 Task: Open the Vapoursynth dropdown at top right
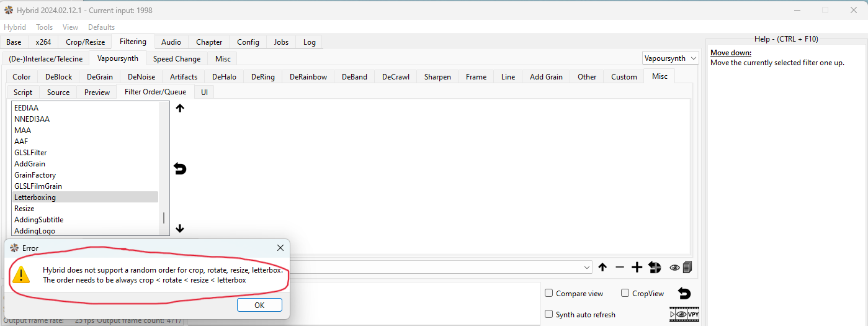coord(671,58)
